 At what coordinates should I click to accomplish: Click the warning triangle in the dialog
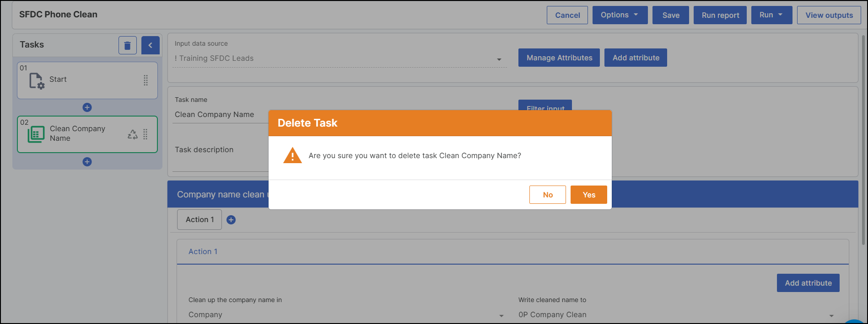292,155
